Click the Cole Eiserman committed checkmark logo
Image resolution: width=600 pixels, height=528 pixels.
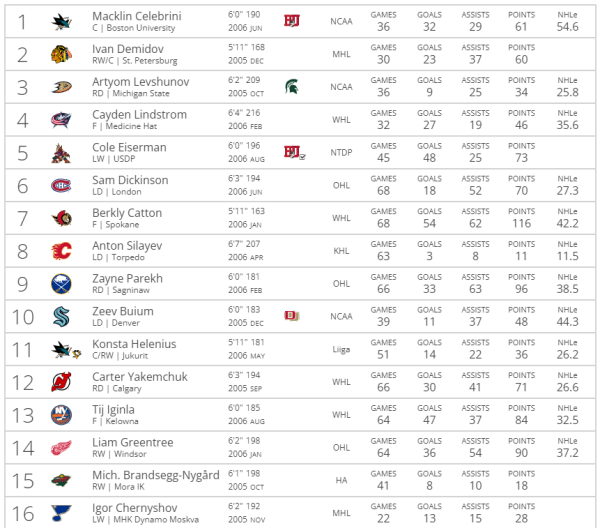tap(302, 157)
